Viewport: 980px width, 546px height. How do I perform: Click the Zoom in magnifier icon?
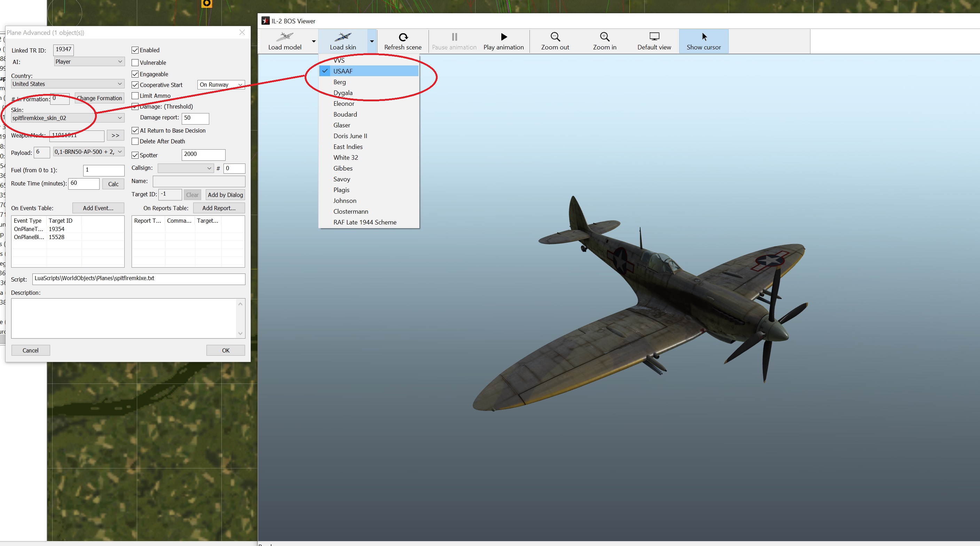pyautogui.click(x=604, y=37)
